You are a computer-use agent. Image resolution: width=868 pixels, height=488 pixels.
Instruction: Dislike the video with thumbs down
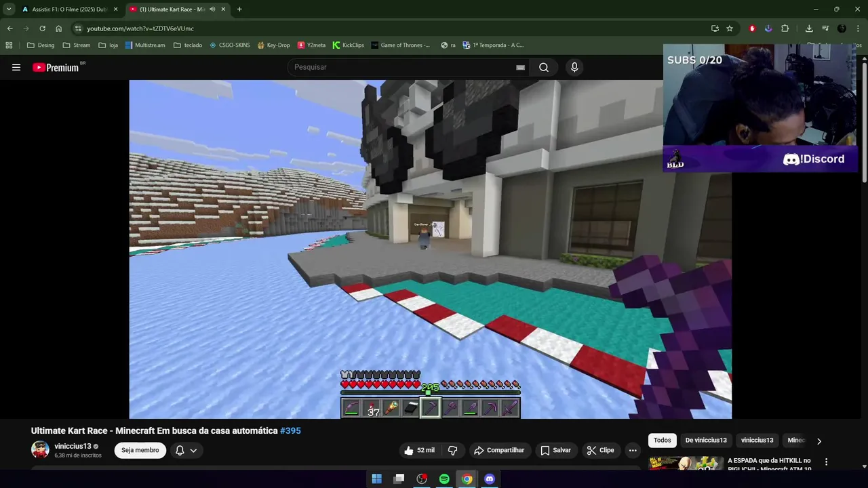click(x=453, y=450)
